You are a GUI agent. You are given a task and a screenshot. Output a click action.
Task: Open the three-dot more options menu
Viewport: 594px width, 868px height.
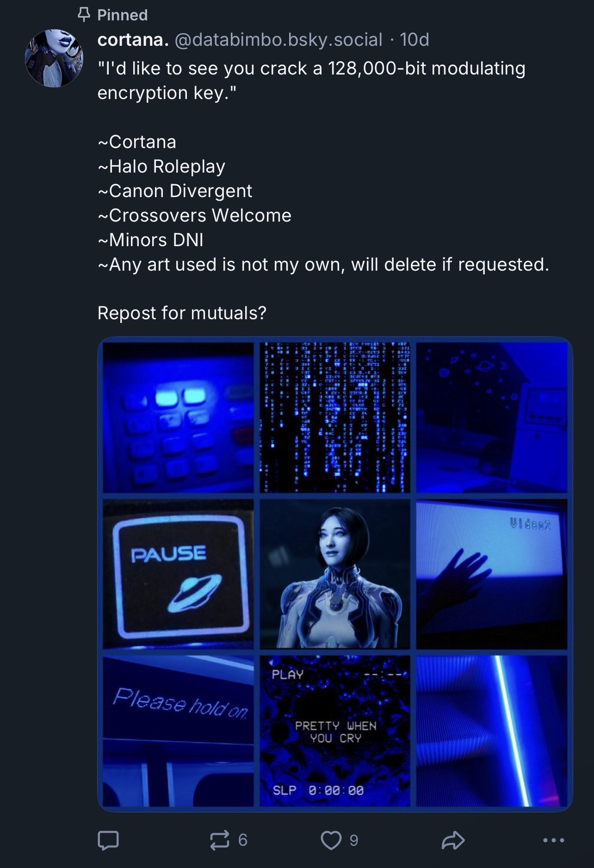tap(554, 840)
